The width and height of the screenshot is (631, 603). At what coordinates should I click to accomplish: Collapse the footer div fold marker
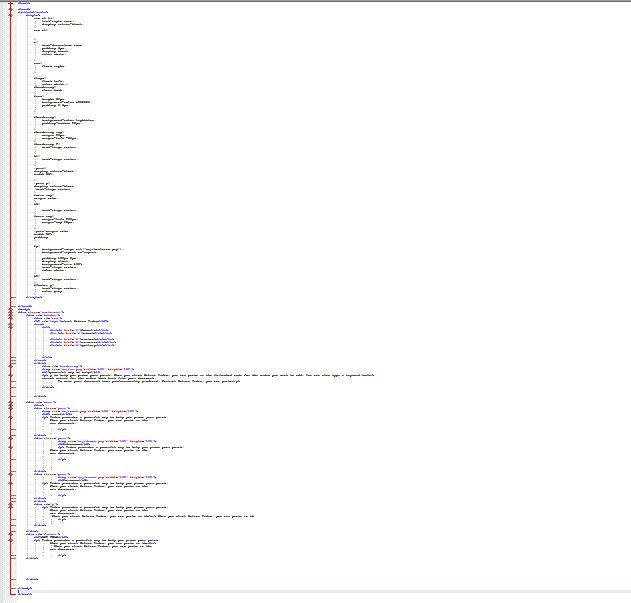click(11, 535)
